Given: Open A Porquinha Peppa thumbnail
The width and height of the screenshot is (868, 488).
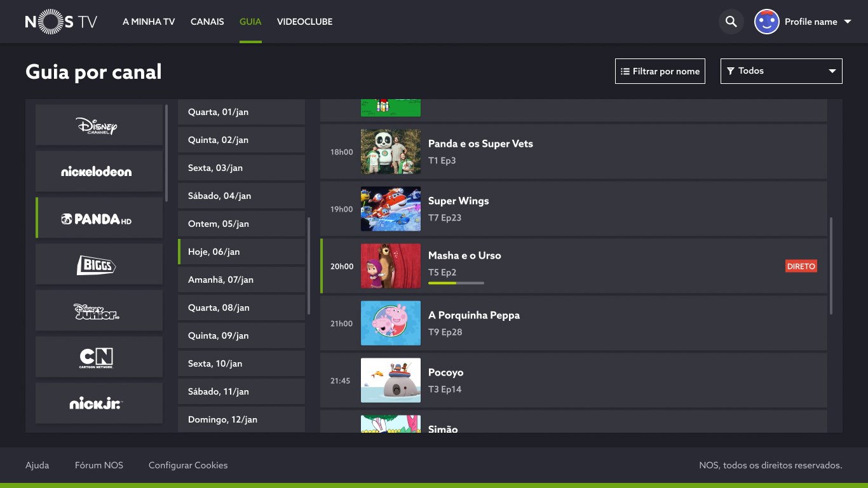Looking at the screenshot, I should click(391, 323).
